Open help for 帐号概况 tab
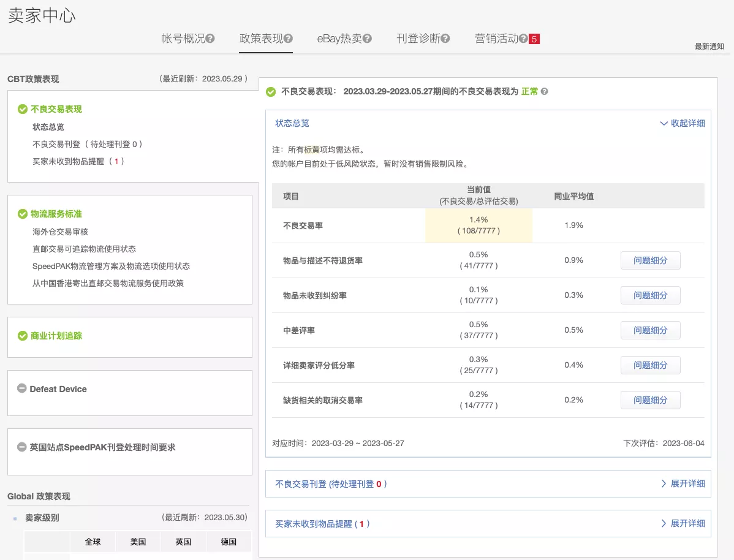Screen dimensions: 734x560 [x=210, y=37]
